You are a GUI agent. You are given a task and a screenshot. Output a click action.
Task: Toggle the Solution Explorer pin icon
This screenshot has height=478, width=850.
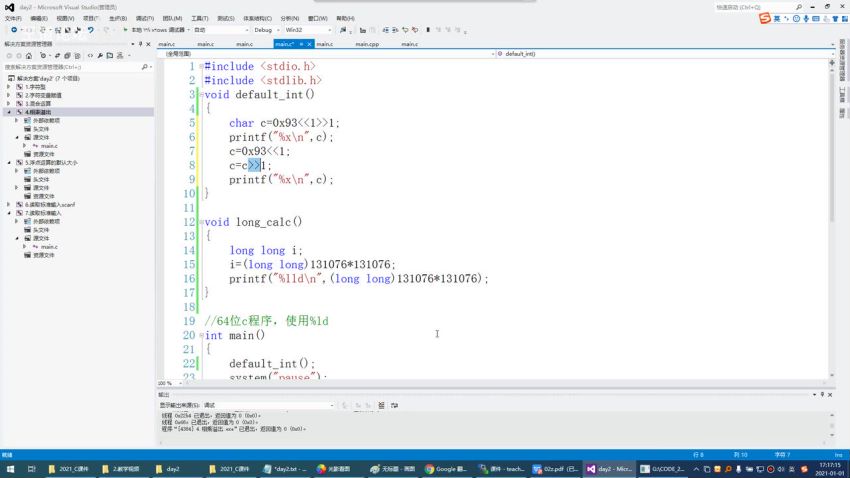click(x=141, y=44)
